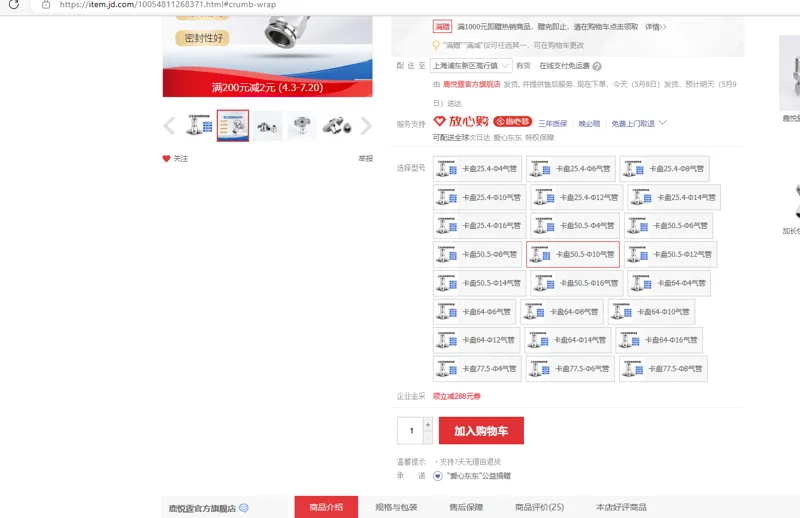Pick the 卡盘77.5-Φ4气管 variant
This screenshot has height=518, width=800.
[x=478, y=369]
